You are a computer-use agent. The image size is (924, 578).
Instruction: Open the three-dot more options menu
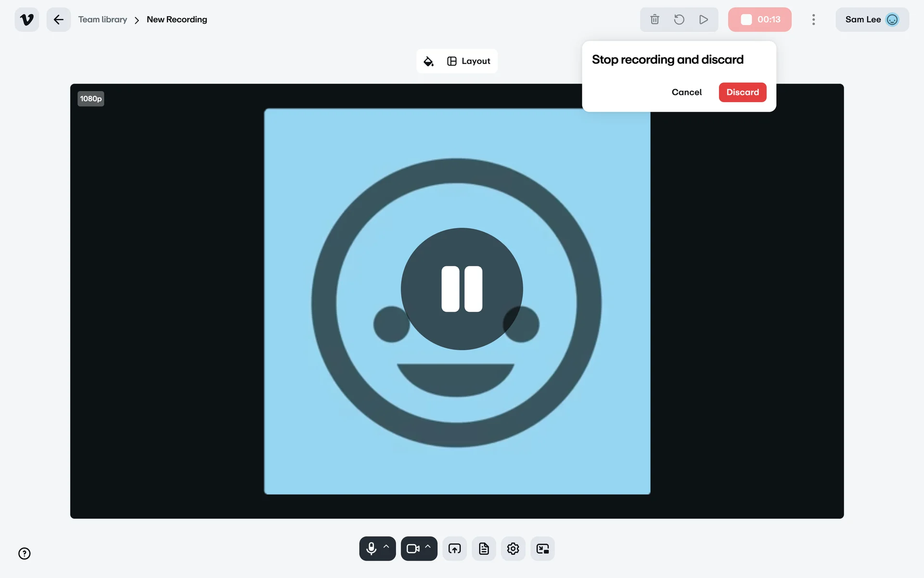[813, 20]
